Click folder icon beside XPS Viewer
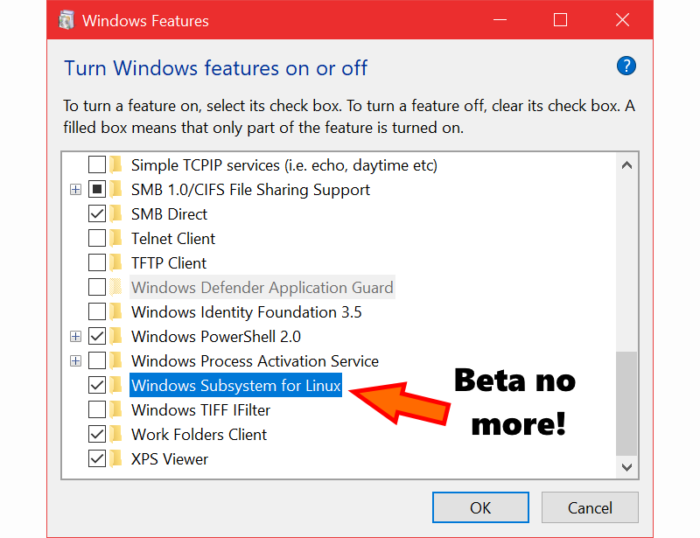Viewport: 700px width, 538px height. [116, 459]
